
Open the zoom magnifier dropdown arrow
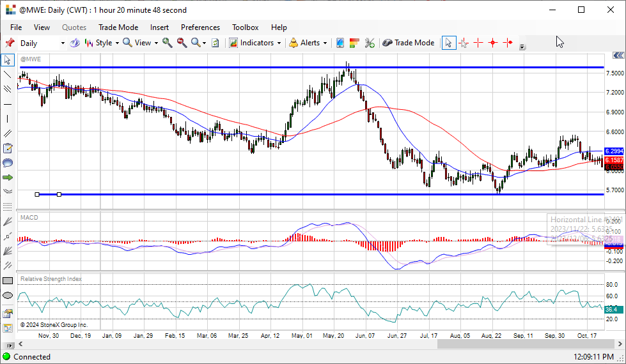[x=205, y=43]
